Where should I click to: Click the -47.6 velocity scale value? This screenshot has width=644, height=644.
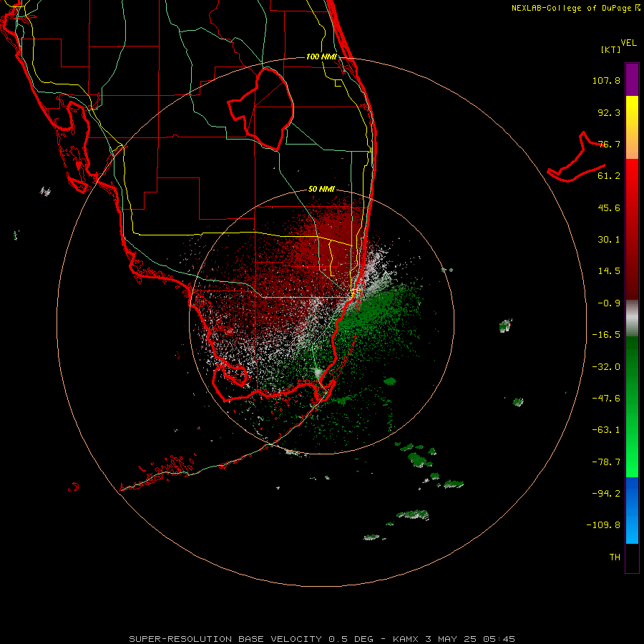(606, 399)
